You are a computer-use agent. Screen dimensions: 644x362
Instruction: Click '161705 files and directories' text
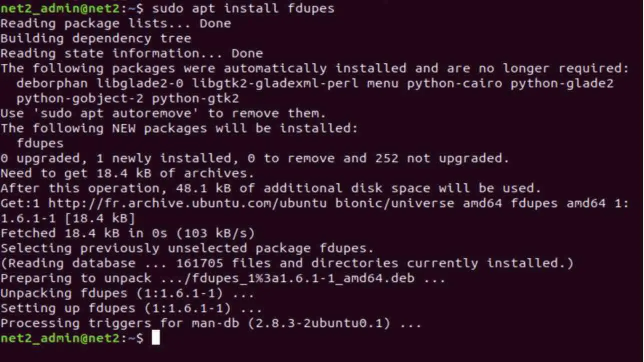coord(287,263)
